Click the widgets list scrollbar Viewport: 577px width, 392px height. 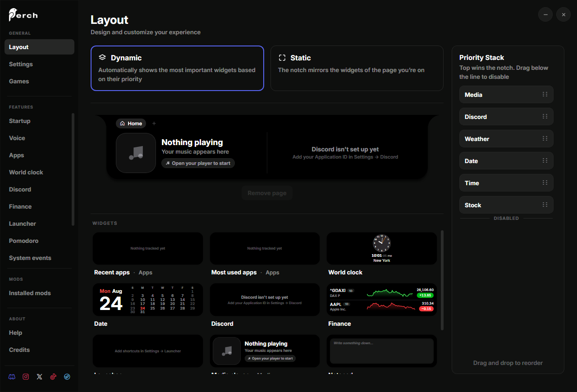(442, 280)
